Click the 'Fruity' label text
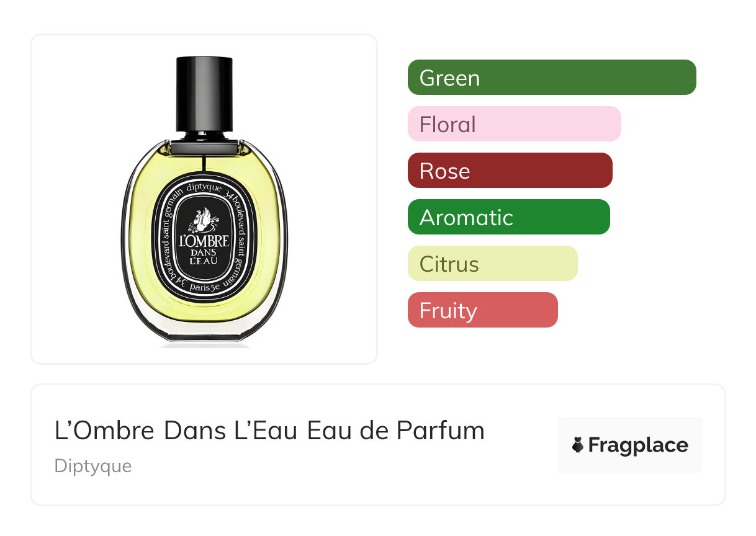Viewport: 756px width, 536px height. [448, 311]
